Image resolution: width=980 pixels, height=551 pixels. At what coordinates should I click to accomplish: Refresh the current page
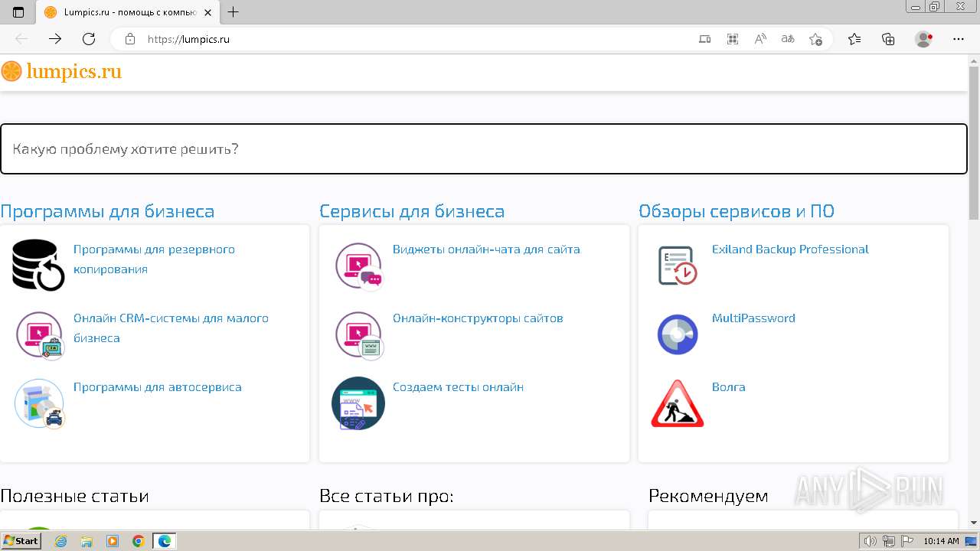[x=89, y=39]
